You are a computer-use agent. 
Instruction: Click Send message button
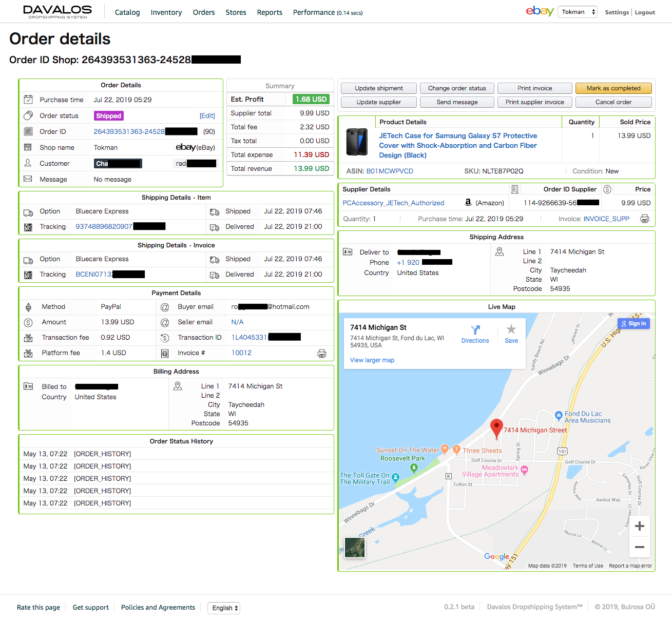pyautogui.click(x=457, y=102)
